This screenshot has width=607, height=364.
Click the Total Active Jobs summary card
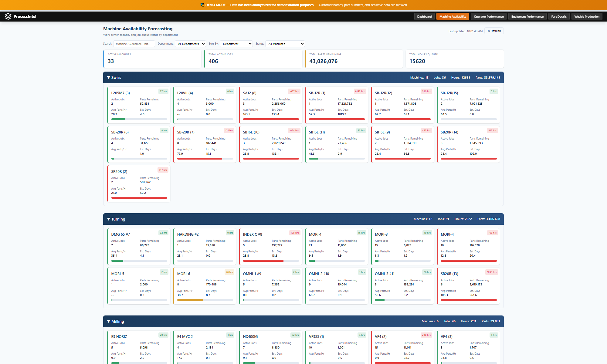(x=253, y=59)
